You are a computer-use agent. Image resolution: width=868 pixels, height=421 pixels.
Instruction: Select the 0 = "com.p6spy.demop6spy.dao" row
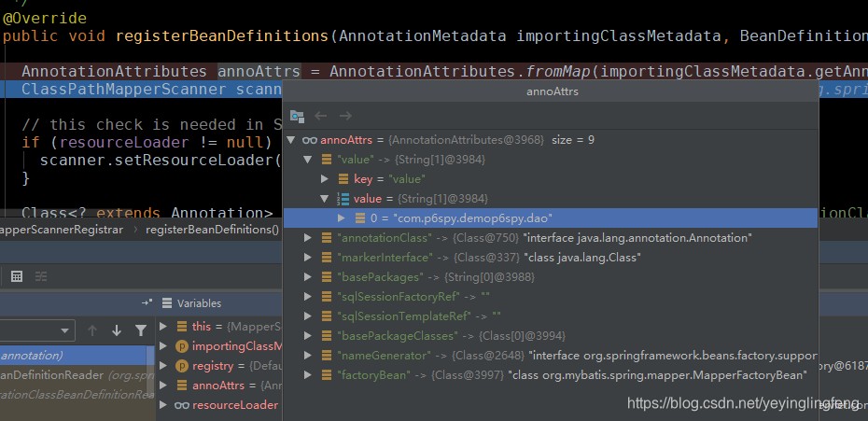[x=551, y=218]
